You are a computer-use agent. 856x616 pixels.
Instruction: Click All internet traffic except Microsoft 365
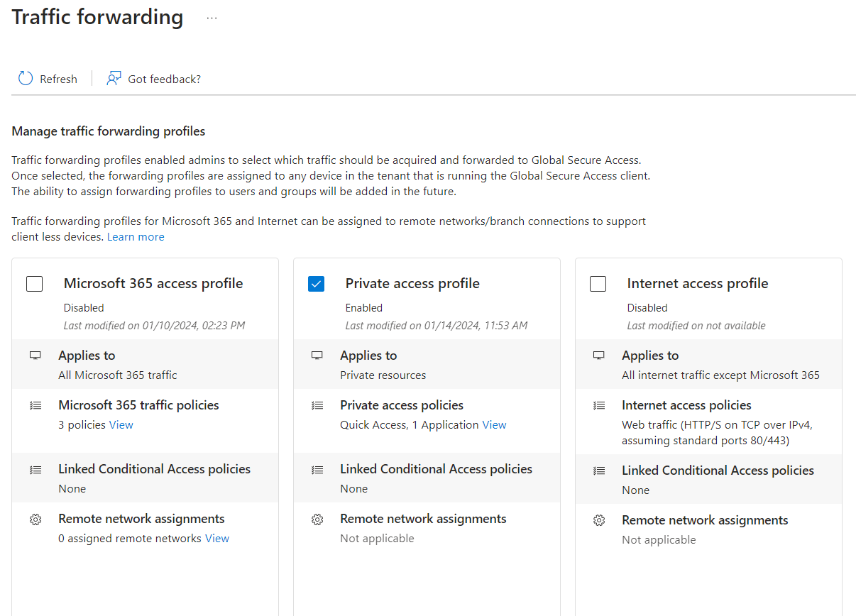click(720, 375)
